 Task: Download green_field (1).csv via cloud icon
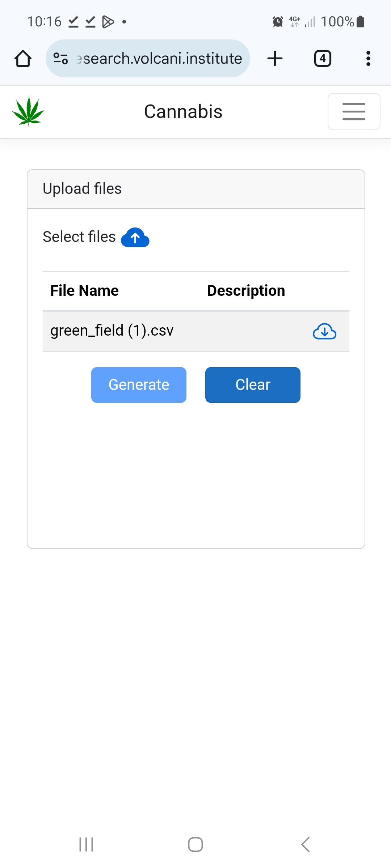pos(324,331)
